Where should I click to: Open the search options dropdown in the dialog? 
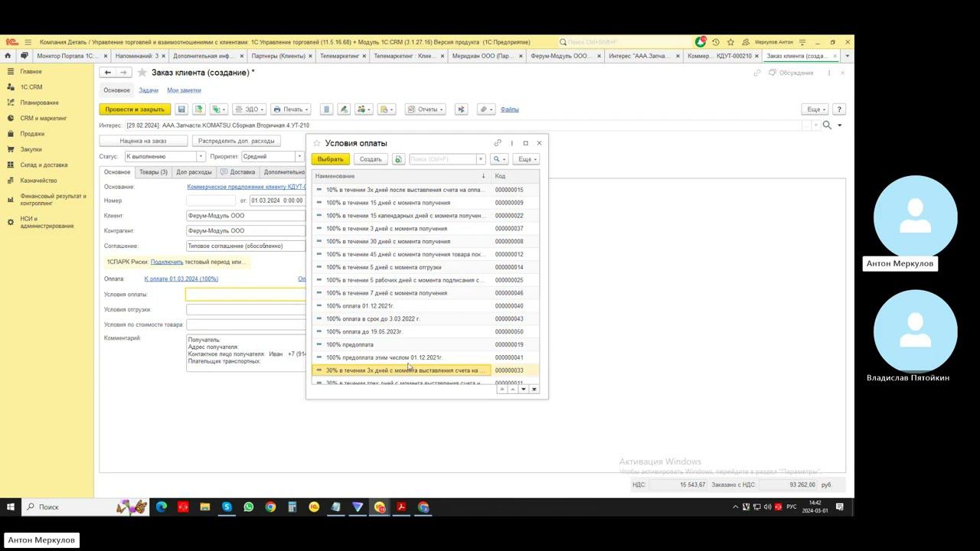tap(499, 159)
